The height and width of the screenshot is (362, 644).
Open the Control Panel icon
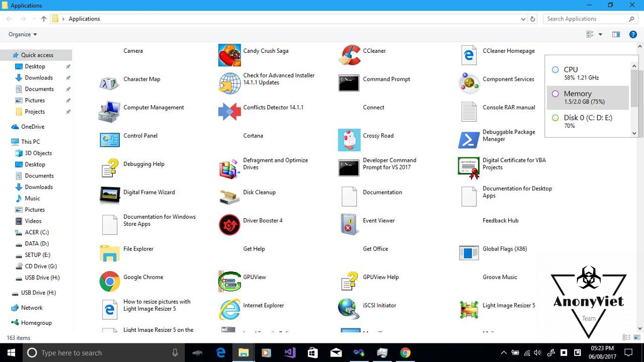(109, 140)
